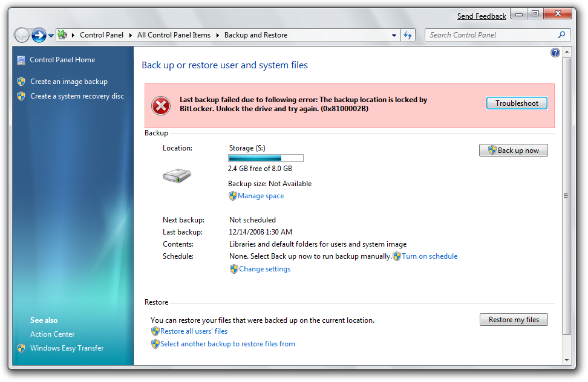Open the recent pages dropdown arrow
588x382 pixels.
51,36
